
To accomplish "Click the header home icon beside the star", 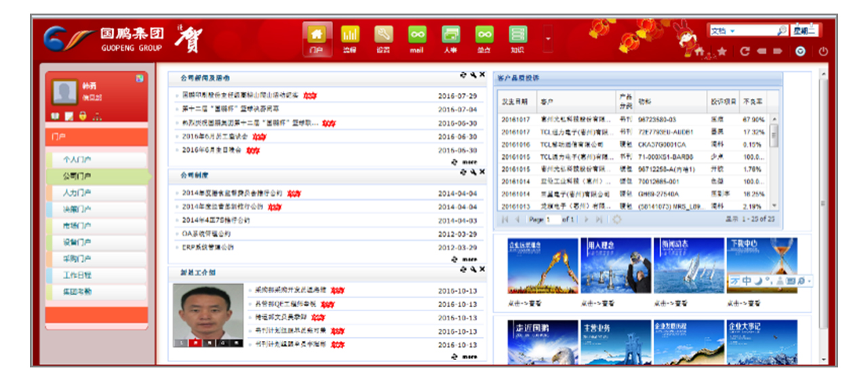I will [699, 52].
